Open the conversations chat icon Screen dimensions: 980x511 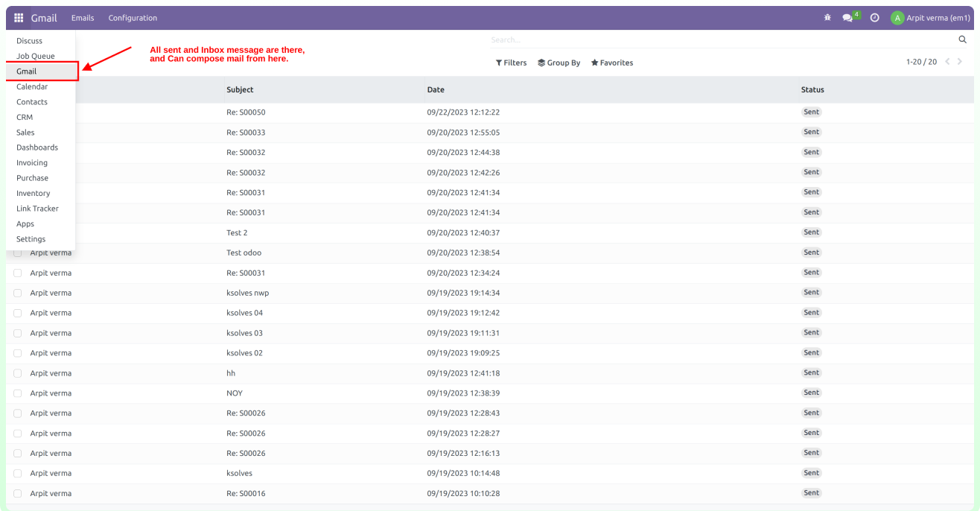pos(847,18)
